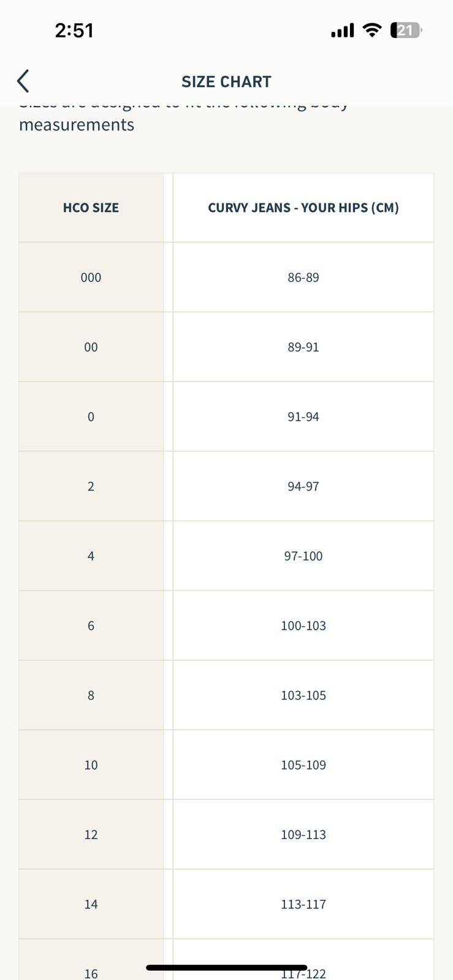Select the Curvy Jeans hips column header
This screenshot has height=980, width=453.
[303, 208]
